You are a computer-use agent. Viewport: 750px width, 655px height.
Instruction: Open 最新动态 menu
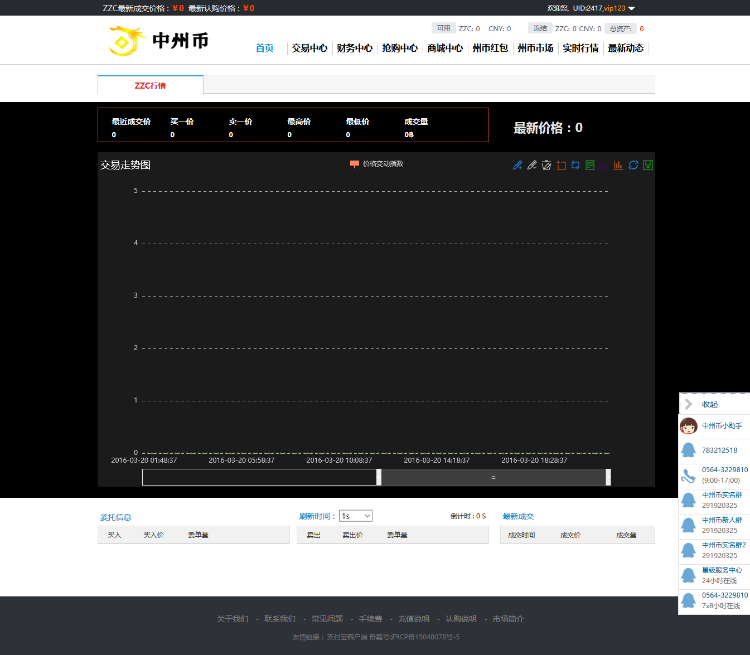(626, 48)
